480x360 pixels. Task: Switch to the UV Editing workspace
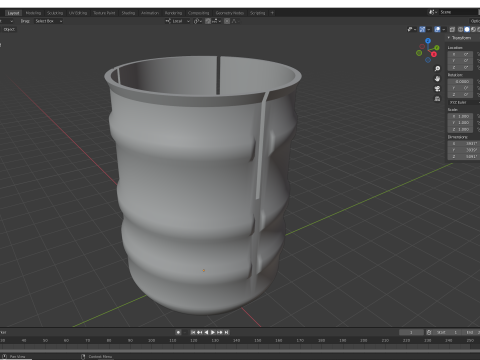78,13
